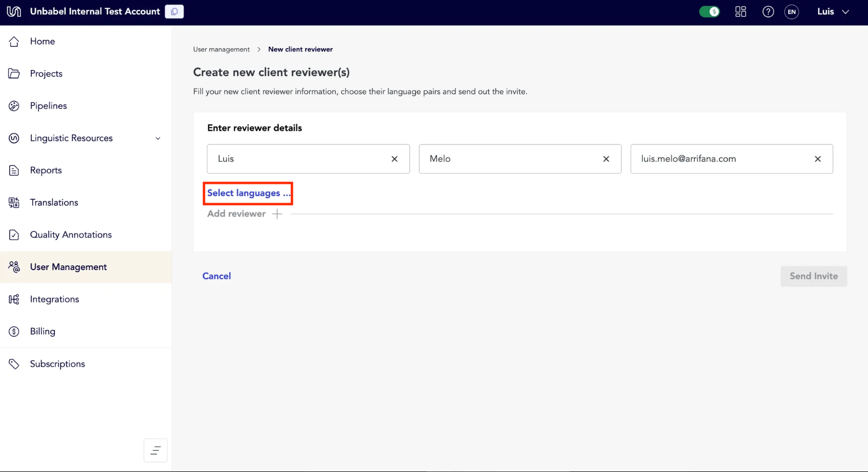Click Add reviewer text
Image resolution: width=868 pixels, height=472 pixels.
237,214
